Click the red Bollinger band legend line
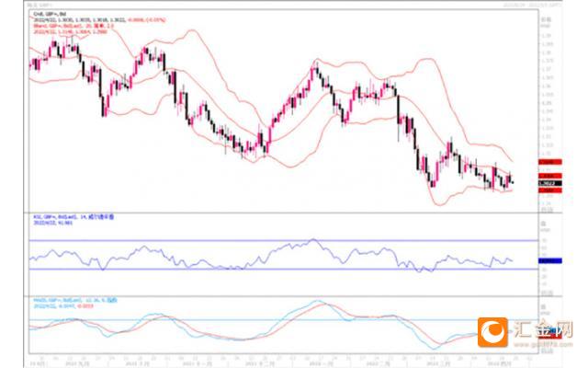The image size is (588, 368). pyautogui.click(x=73, y=26)
